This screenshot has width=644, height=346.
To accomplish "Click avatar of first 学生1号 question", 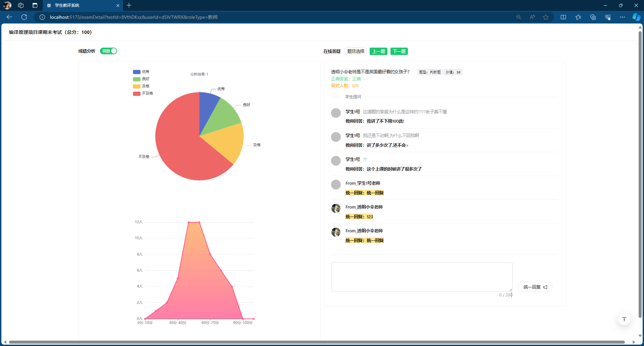I will tap(336, 113).
